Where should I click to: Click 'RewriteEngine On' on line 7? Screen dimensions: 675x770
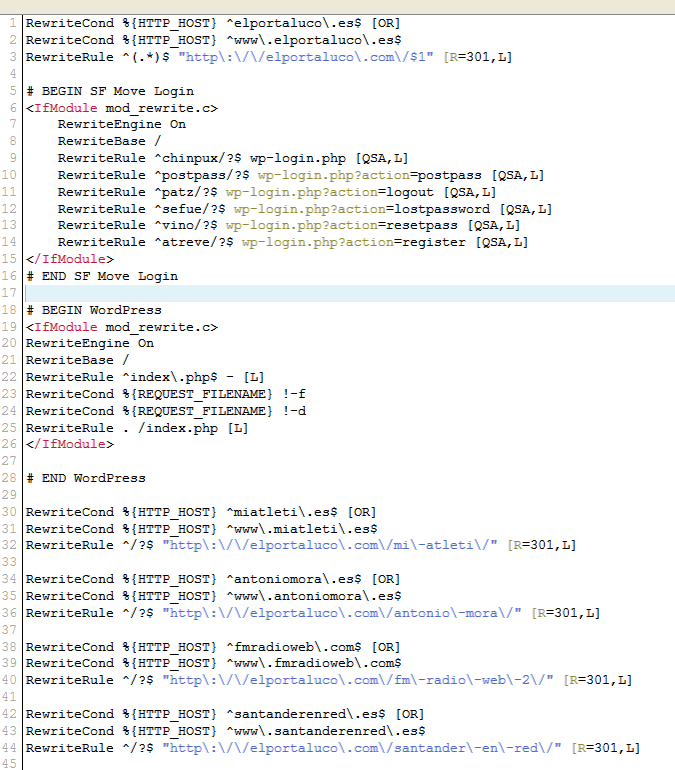click(122, 124)
